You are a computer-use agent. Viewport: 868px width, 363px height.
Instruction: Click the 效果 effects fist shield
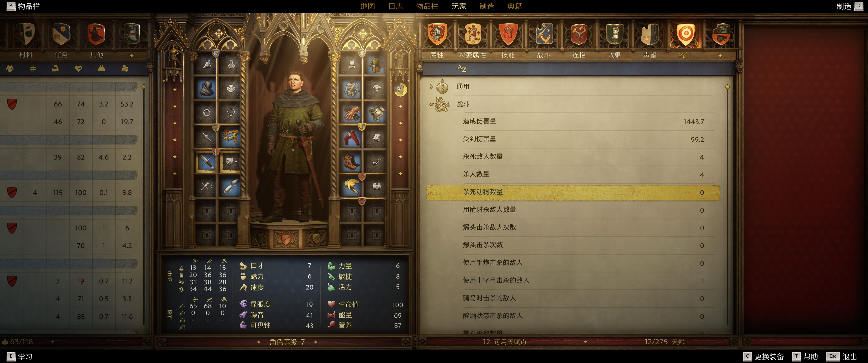pyautogui.click(x=614, y=34)
